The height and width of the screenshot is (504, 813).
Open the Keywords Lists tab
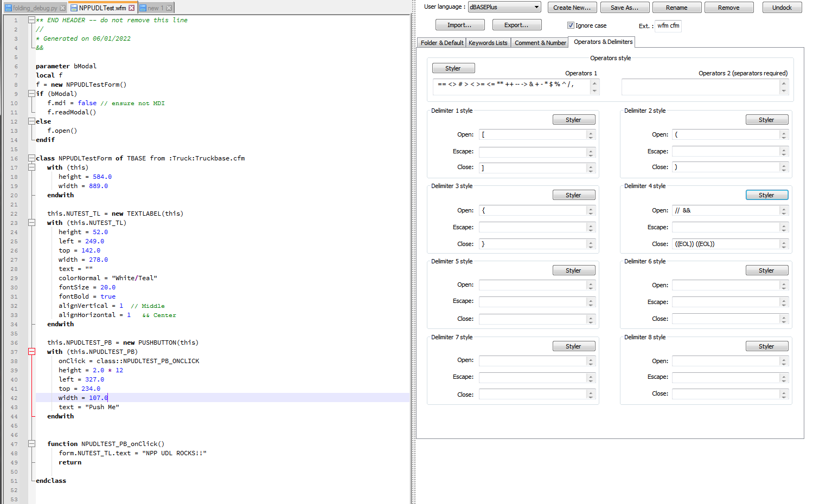(488, 43)
